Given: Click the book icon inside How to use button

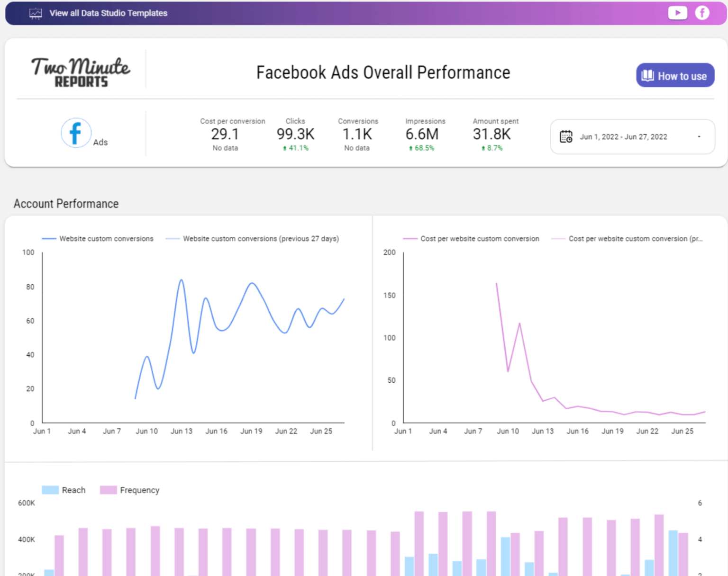Looking at the screenshot, I should coord(647,75).
